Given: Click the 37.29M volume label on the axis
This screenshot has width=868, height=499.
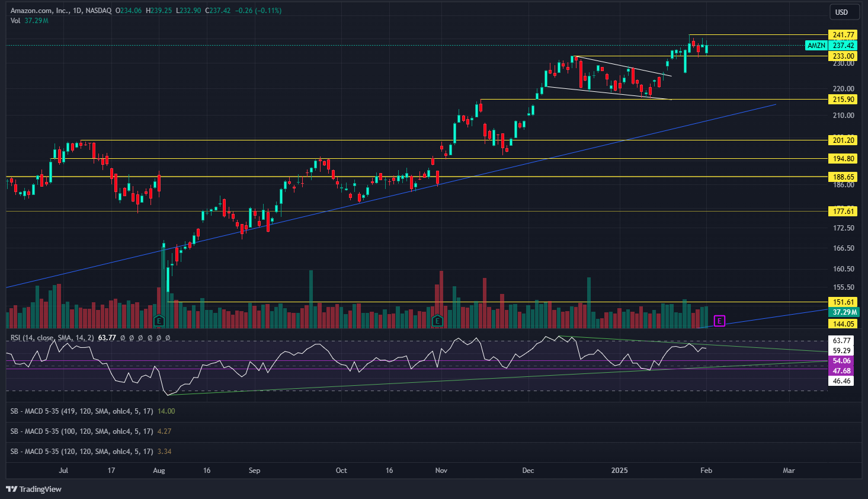Looking at the screenshot, I should tap(843, 312).
